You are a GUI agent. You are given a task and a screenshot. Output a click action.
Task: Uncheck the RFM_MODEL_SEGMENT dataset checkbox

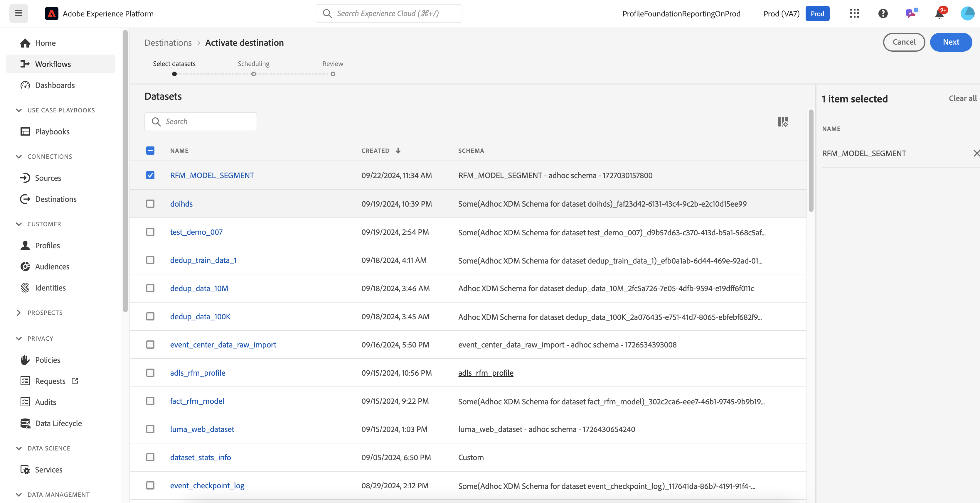[x=150, y=175]
